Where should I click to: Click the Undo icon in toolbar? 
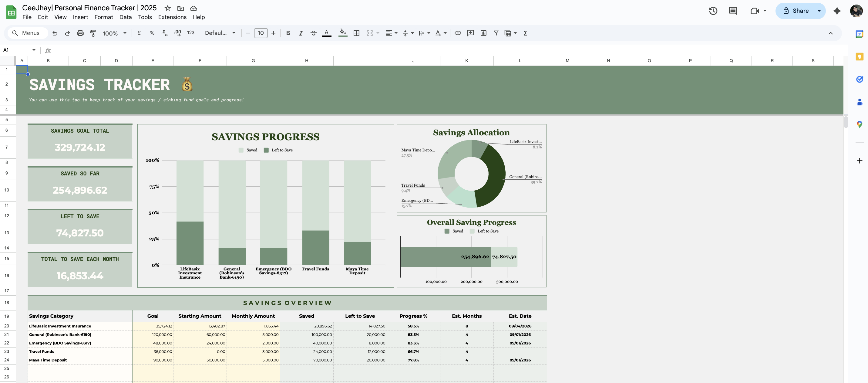[x=55, y=33]
